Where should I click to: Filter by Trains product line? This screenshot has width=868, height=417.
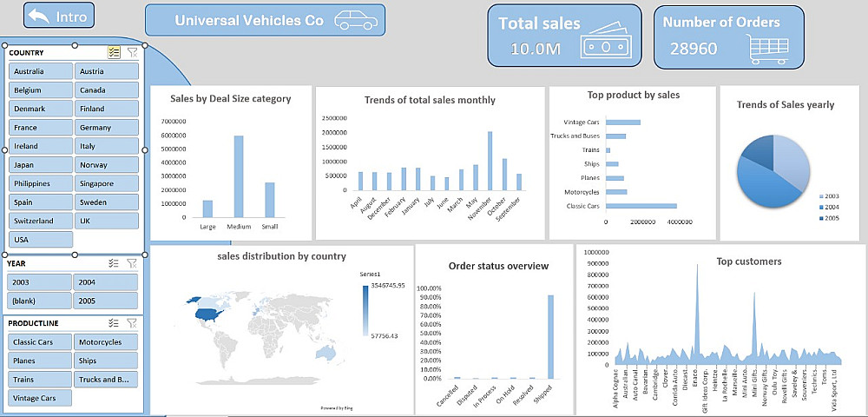point(39,380)
